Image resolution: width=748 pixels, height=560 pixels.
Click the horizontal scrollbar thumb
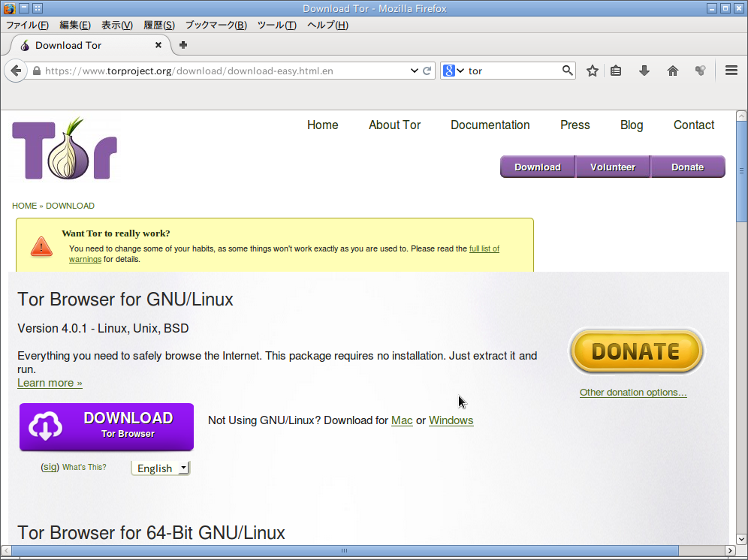(x=344, y=550)
